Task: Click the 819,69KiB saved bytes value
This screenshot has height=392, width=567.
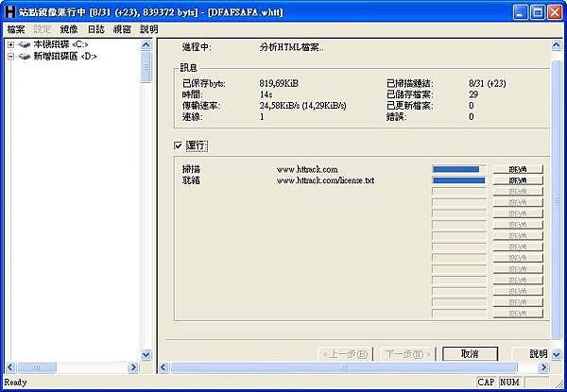Action: (279, 83)
